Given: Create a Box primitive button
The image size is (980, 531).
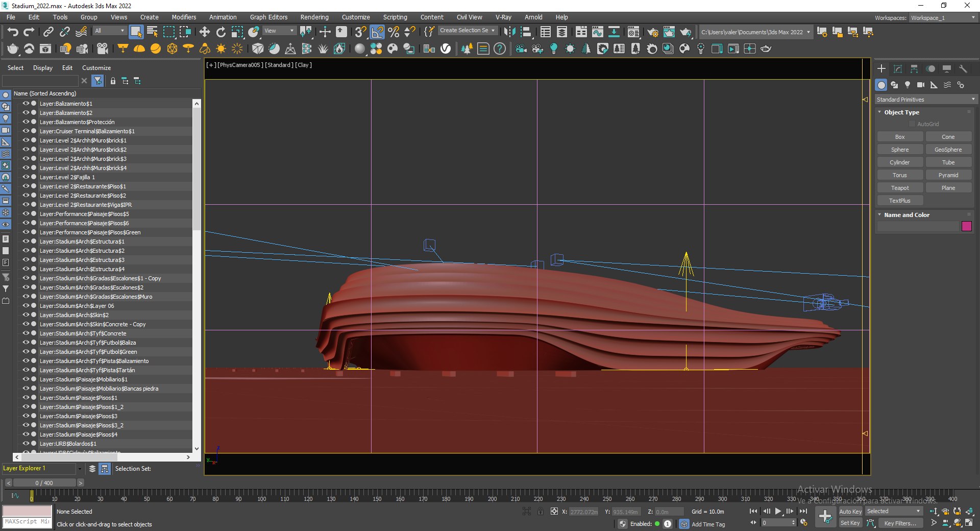Looking at the screenshot, I should 900,137.
